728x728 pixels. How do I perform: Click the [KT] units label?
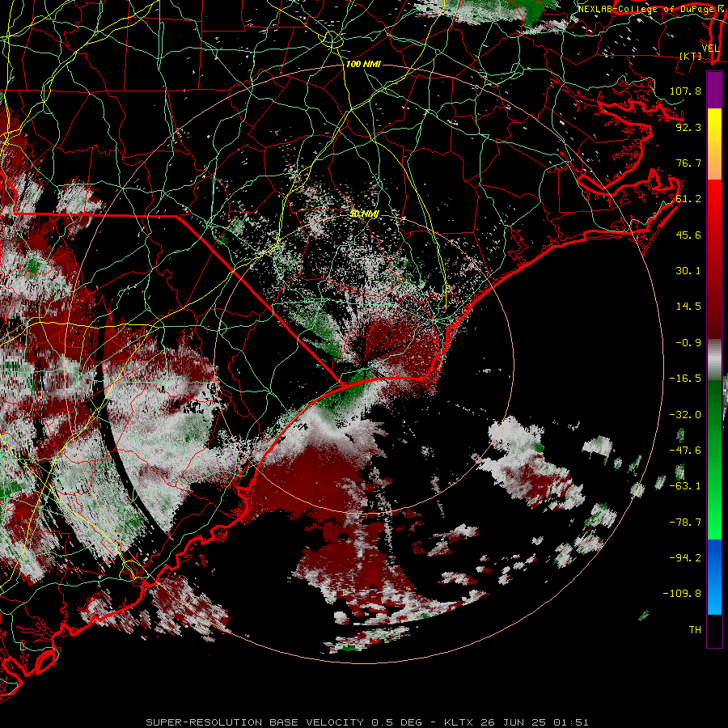tap(691, 56)
